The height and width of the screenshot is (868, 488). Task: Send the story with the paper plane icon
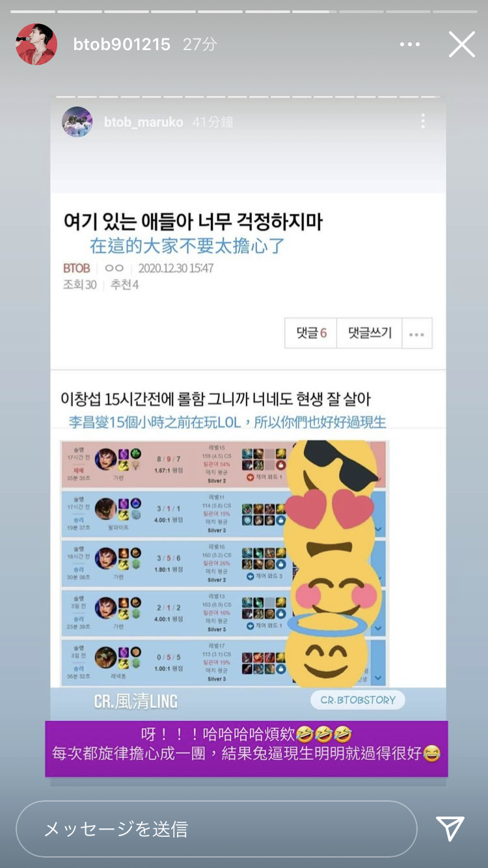450,828
